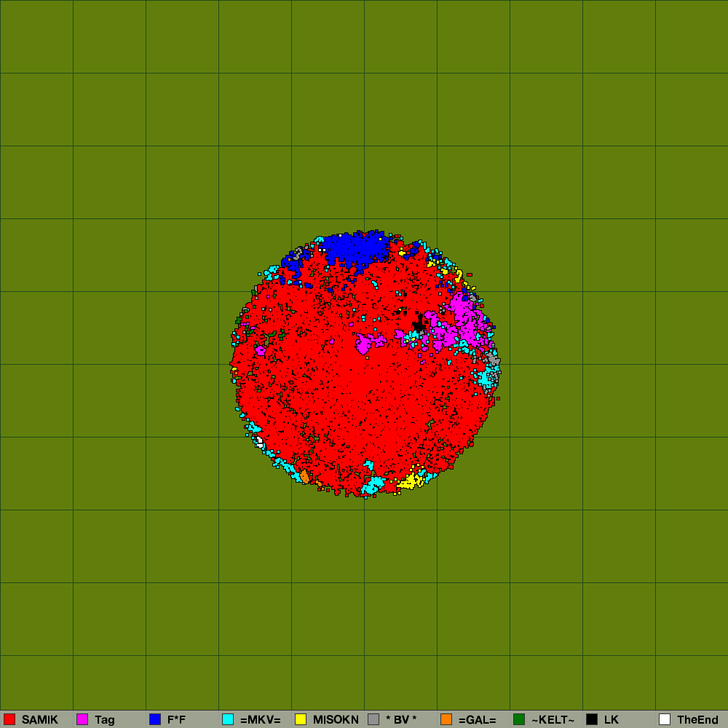
Task: Click the black LK cluster on the map
Action: click(420, 323)
